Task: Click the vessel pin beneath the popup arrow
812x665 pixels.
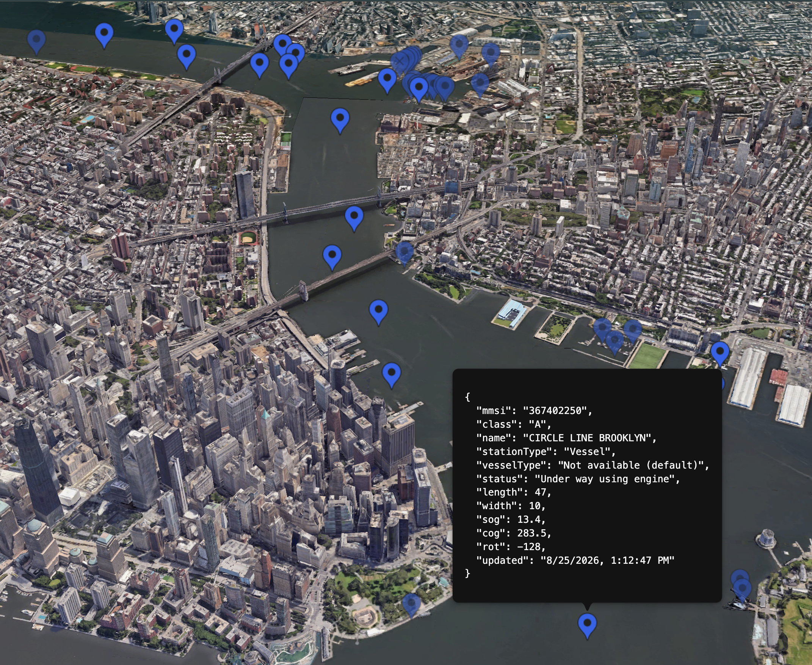Action: pyautogui.click(x=587, y=626)
